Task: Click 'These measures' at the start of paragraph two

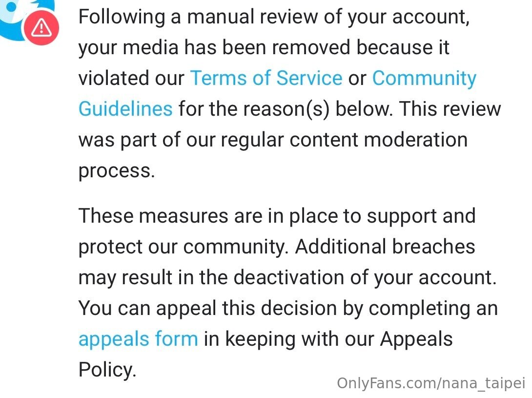Action: tap(153, 216)
